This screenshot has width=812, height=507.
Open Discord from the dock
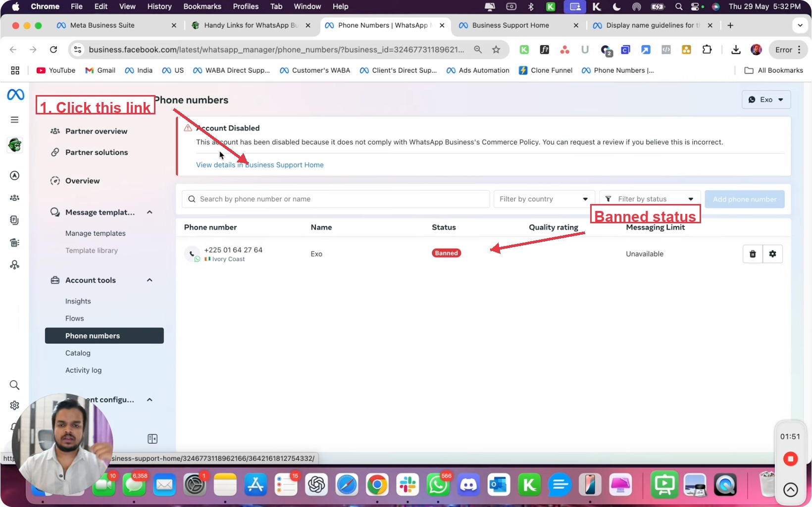468,485
